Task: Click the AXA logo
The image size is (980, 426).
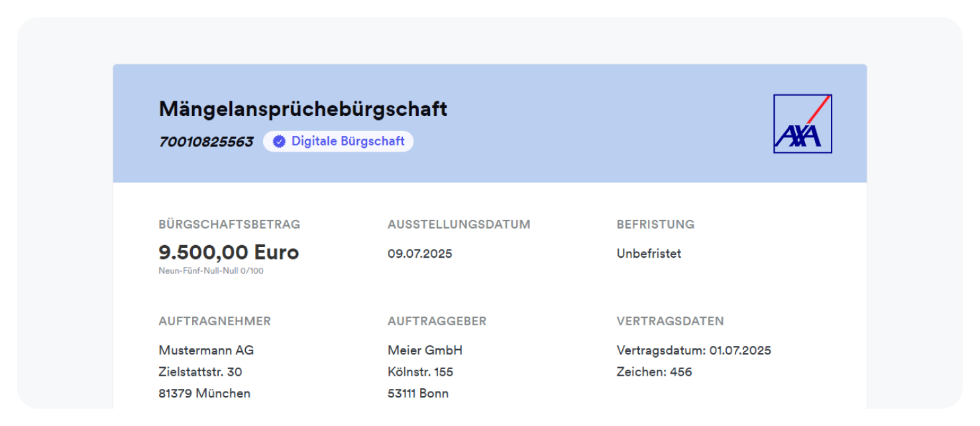Action: coord(803,123)
